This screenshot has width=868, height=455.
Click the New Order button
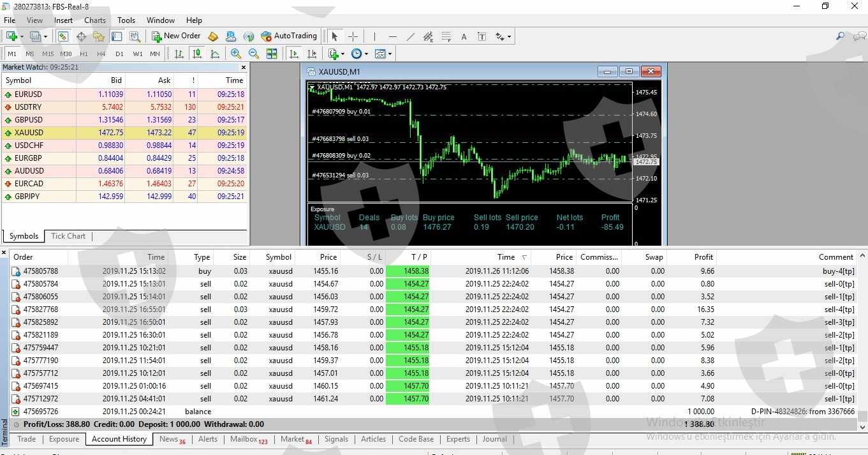pyautogui.click(x=176, y=36)
